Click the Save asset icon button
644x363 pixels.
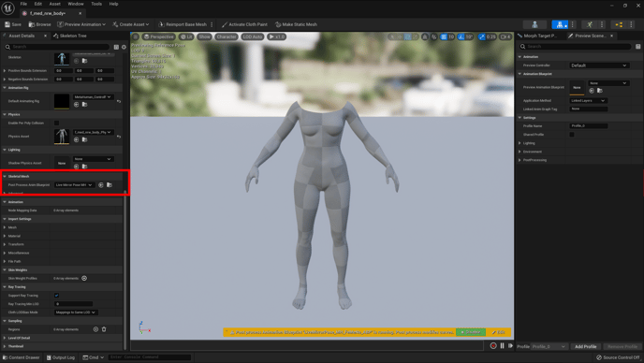pos(13,24)
